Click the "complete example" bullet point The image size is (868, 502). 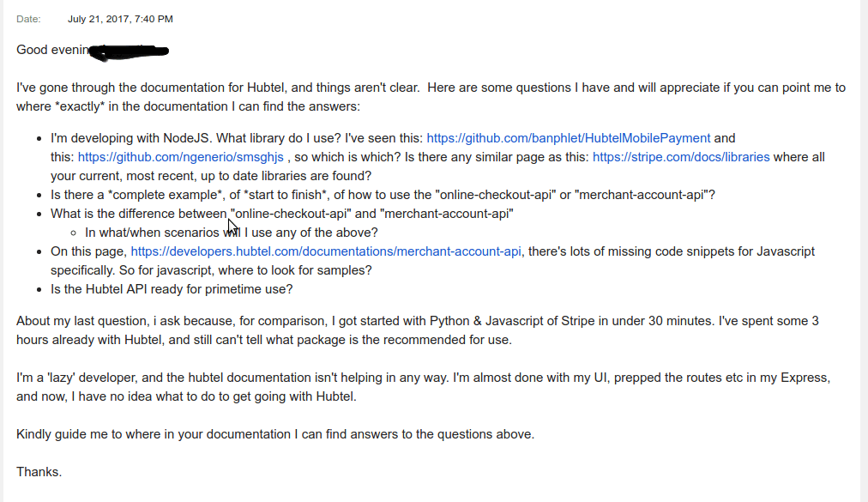click(x=343, y=195)
